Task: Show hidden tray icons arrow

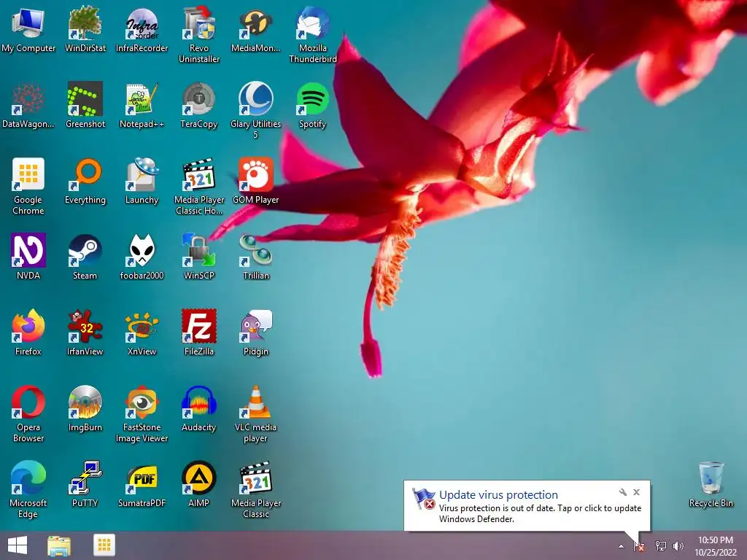Action: (x=621, y=546)
